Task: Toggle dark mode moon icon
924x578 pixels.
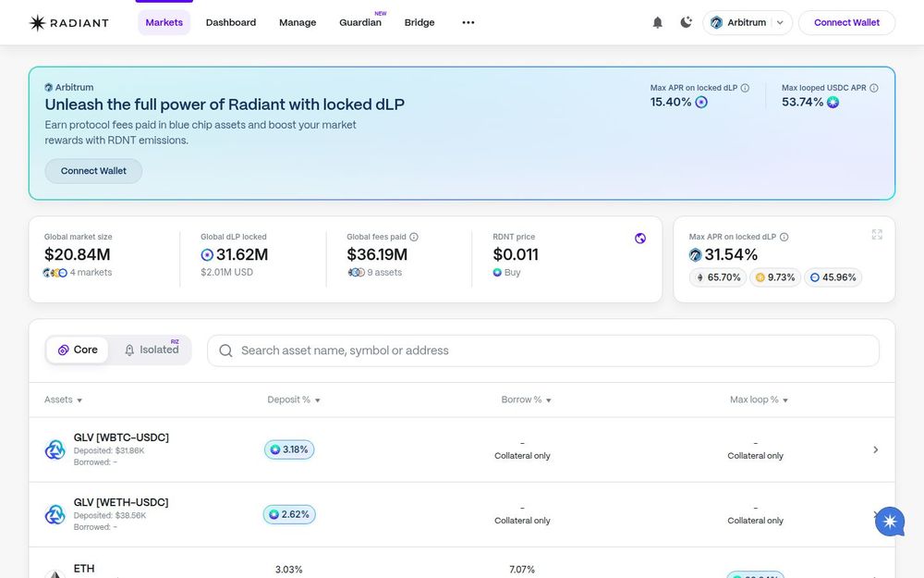Action: pos(686,22)
